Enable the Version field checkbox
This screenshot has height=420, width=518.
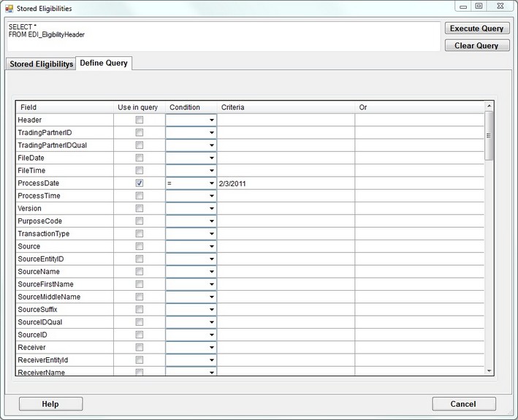pos(140,208)
